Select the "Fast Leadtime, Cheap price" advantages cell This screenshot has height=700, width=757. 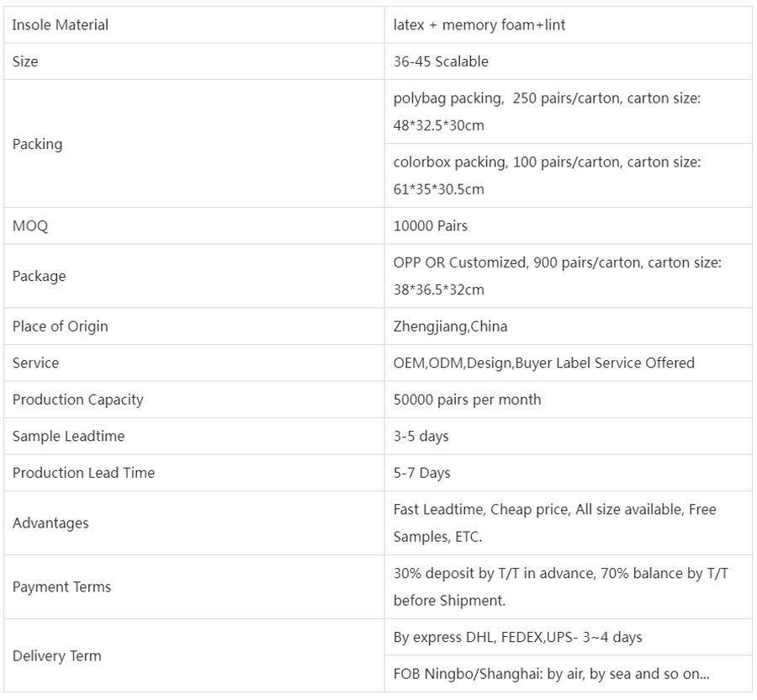[x=555, y=522]
